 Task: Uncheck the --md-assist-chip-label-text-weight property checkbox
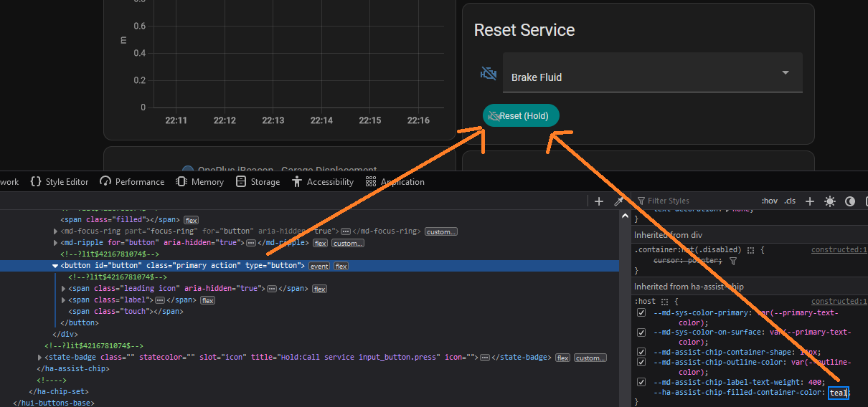642,382
